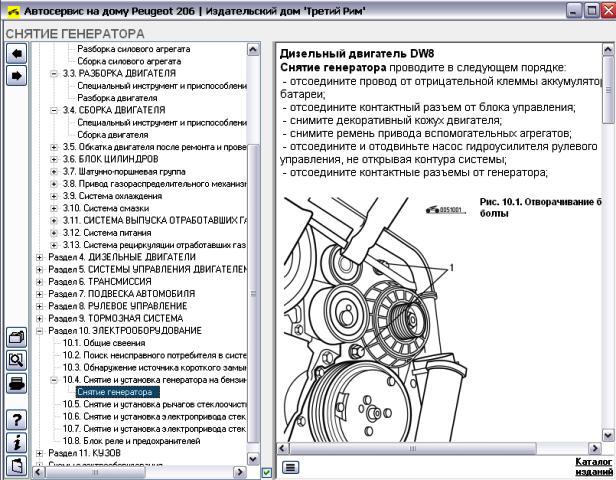616x480 pixels.
Task: Click tree panel scroll up arrow
Action: pos(253,49)
